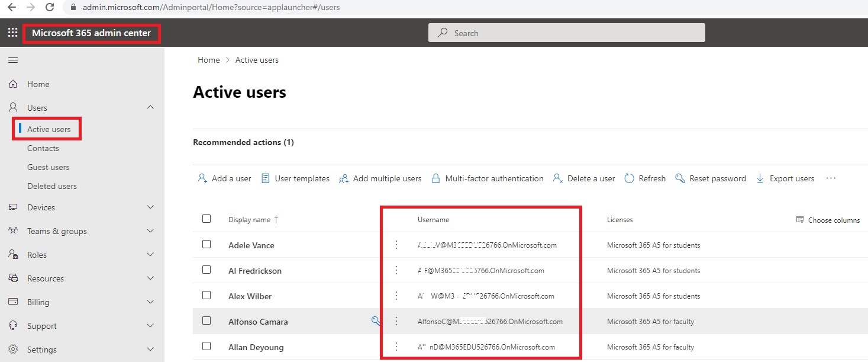Open Export users via download icon
This screenshot has height=362, width=868.
point(760,178)
